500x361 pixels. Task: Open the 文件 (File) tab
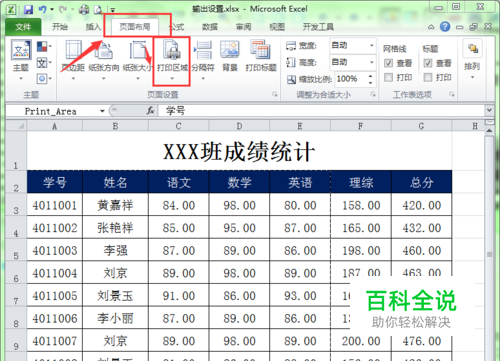click(x=23, y=27)
